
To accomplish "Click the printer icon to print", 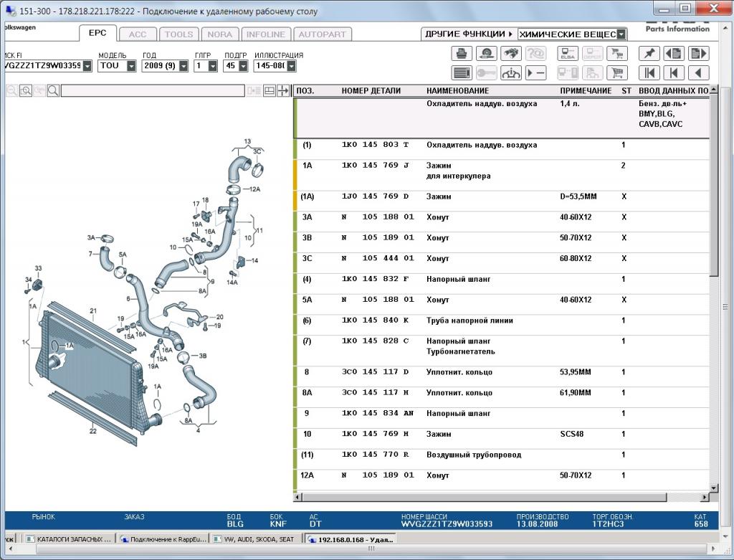I will pos(462,53).
